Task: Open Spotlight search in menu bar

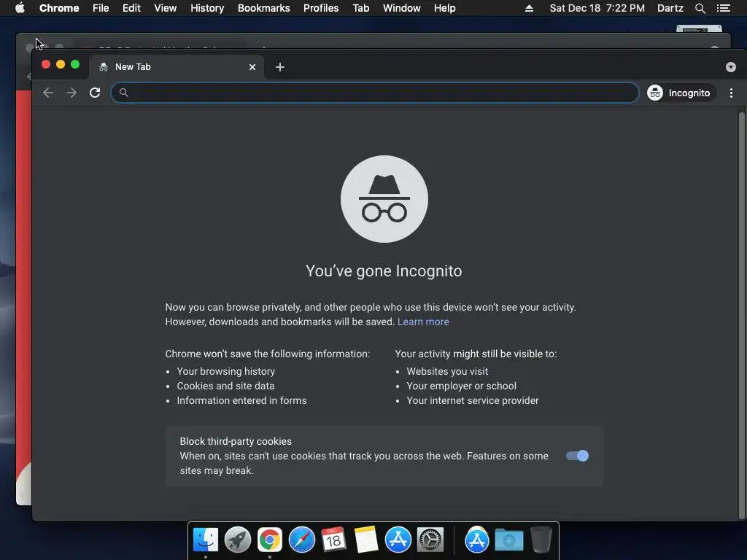Action: click(700, 8)
